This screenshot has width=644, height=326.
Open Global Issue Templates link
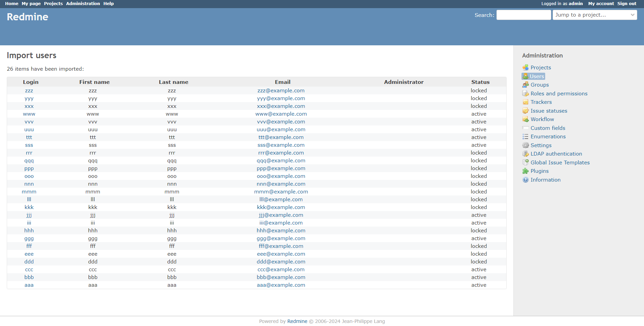pos(560,163)
